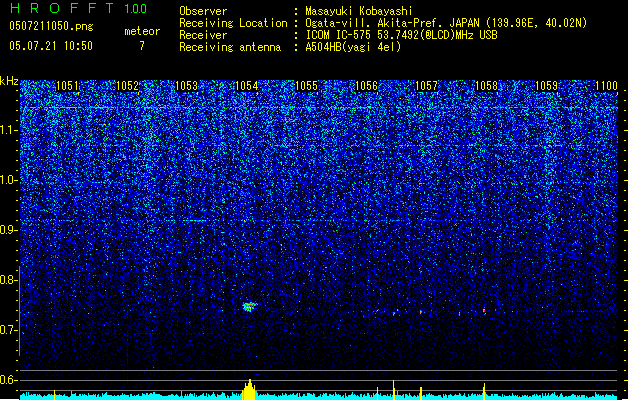This screenshot has height=400, width=629.
Task: Click the 'Receiving antenna' label
Action: pyautogui.click(x=230, y=47)
